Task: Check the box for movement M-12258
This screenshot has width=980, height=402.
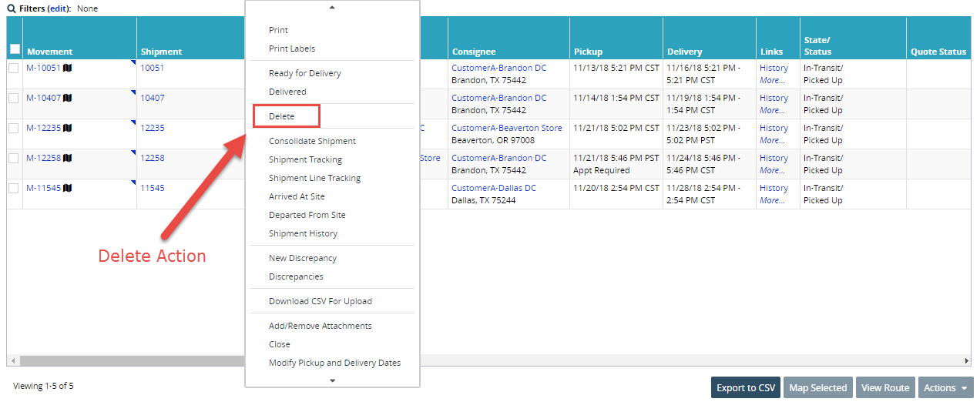Action: 14,158
